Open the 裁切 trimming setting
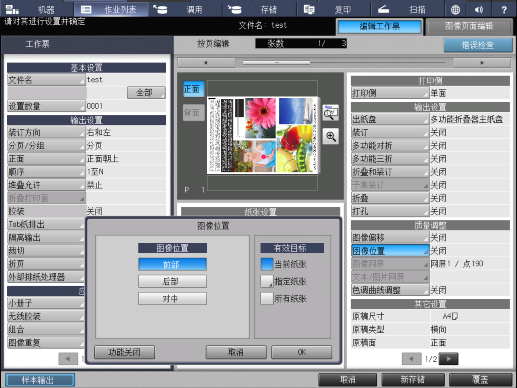Image resolution: width=517 pixels, height=388 pixels. click(x=46, y=250)
